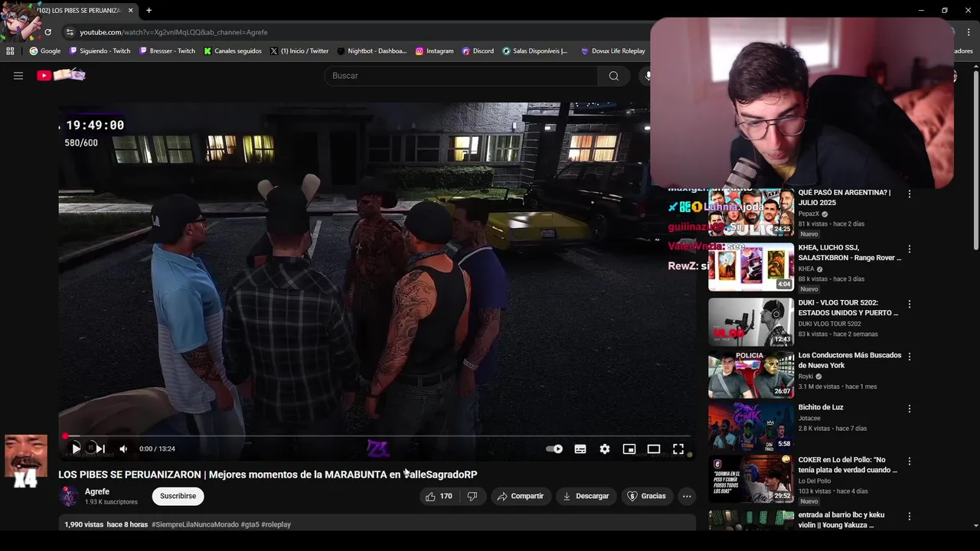This screenshot has width=980, height=551.
Task: Click hashtag #SiempreLilaNuncaMorado
Action: click(195, 524)
